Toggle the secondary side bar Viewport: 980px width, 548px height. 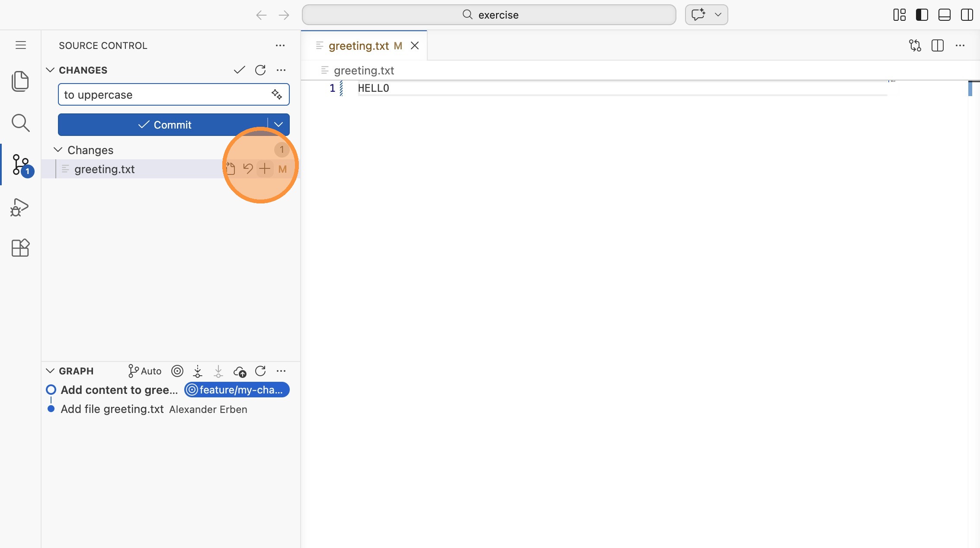[967, 15]
